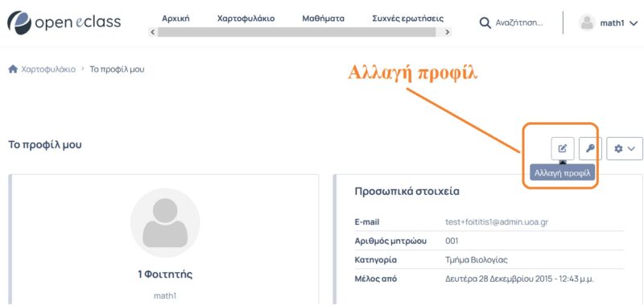Click the Μέλος από label
The height and width of the screenshot is (306, 644).
pyautogui.click(x=375, y=279)
